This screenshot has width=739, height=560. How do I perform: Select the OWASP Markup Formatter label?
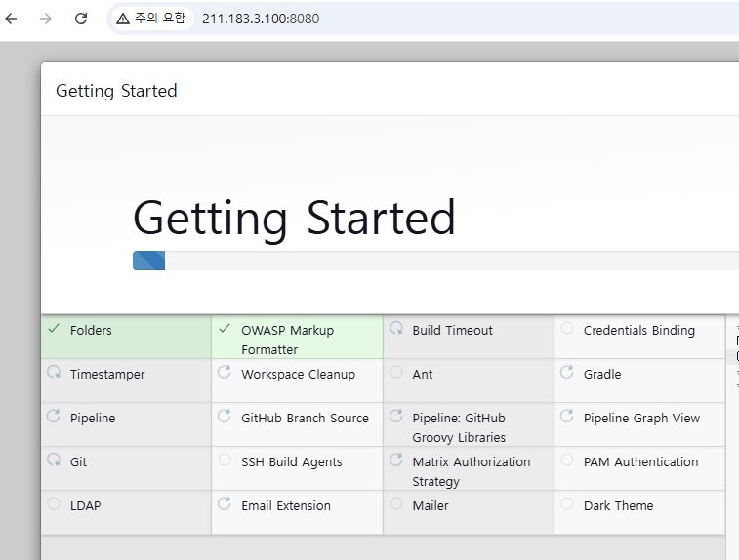click(287, 340)
